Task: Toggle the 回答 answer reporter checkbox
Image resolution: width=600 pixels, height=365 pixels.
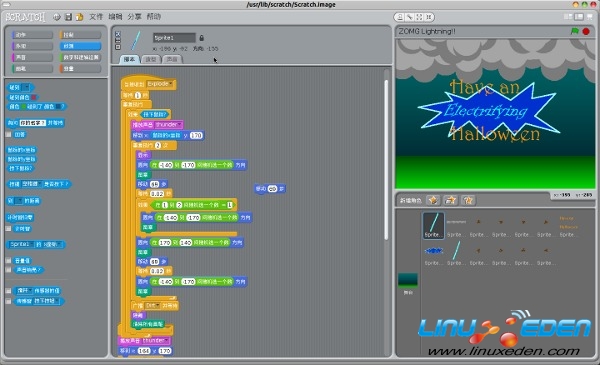Action: pyautogui.click(x=8, y=135)
